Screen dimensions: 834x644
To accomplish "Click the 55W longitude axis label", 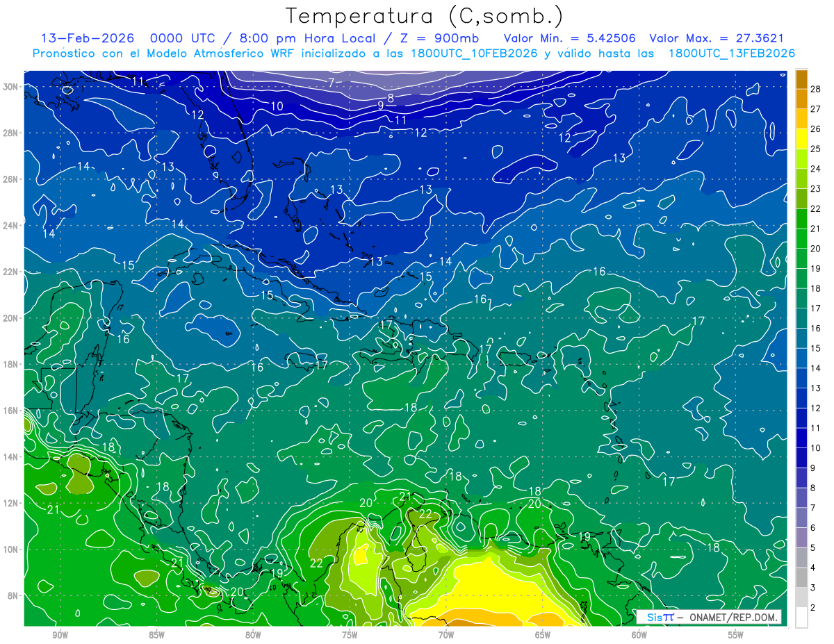I will coord(735,635).
